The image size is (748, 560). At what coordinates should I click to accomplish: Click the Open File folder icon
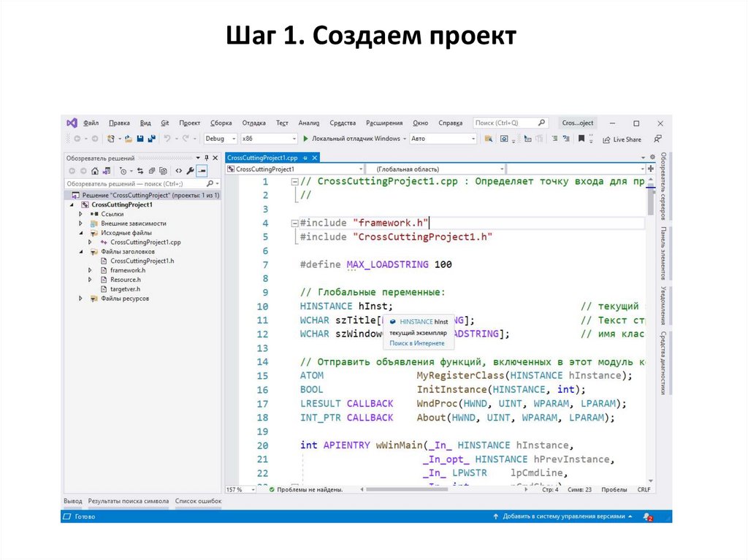129,139
